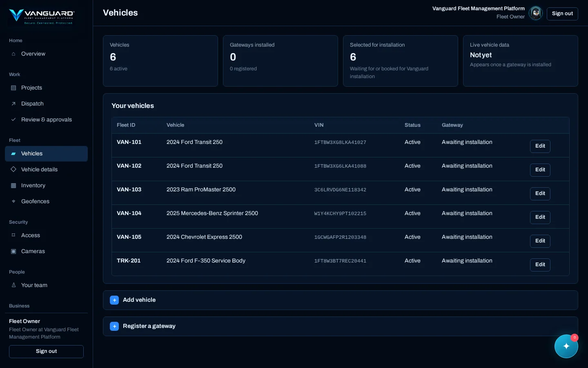Viewport: 588px width, 368px height.
Task: Click the Inventory grid icon
Action: tap(13, 186)
